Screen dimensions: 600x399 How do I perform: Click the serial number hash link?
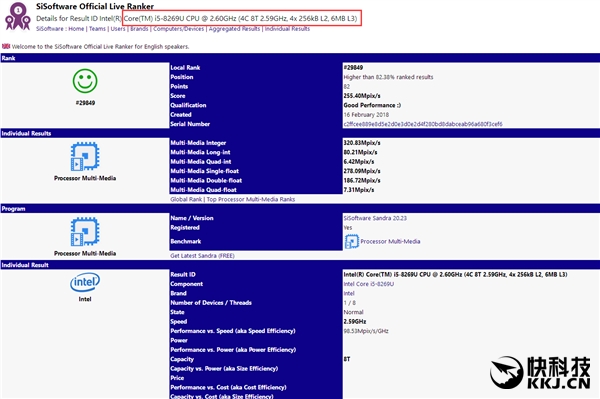click(423, 124)
